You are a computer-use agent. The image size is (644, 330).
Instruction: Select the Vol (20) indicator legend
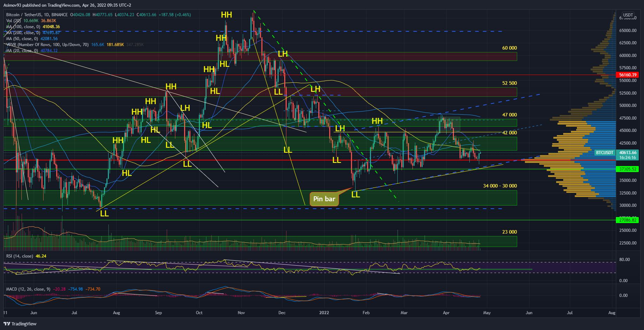coord(14,21)
